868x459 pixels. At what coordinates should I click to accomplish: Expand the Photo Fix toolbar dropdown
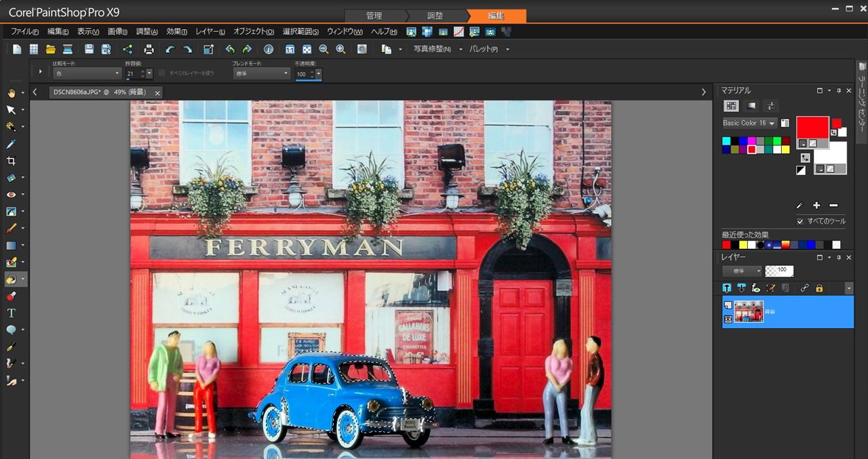(460, 49)
